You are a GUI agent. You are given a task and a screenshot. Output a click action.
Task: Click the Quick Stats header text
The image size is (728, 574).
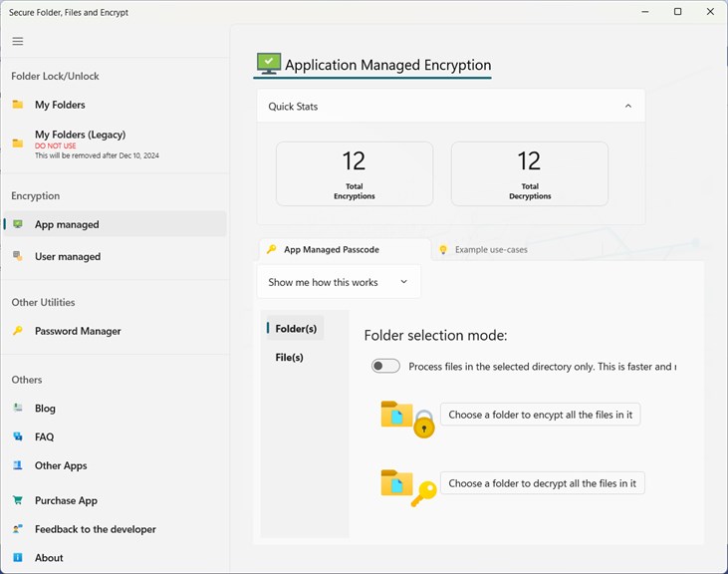pos(293,107)
